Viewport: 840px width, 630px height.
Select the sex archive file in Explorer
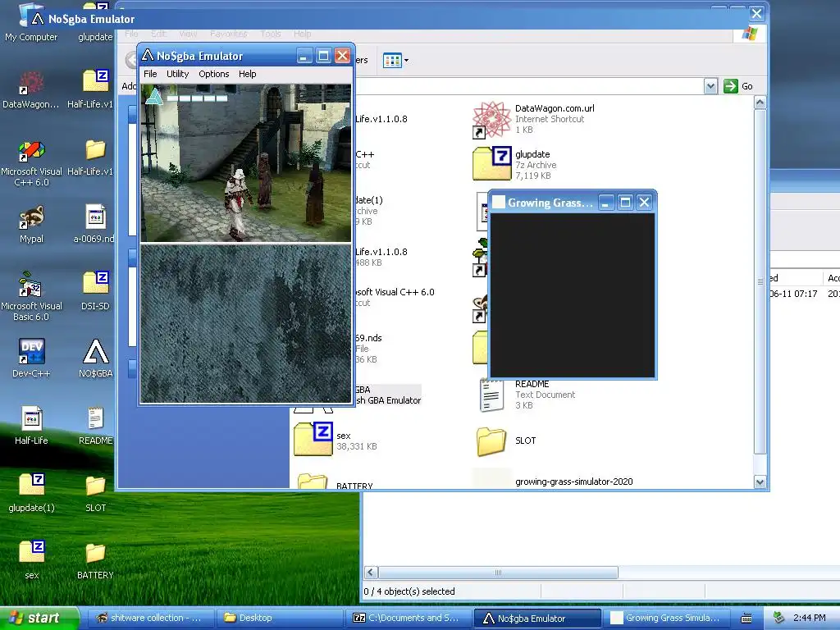pos(336,441)
